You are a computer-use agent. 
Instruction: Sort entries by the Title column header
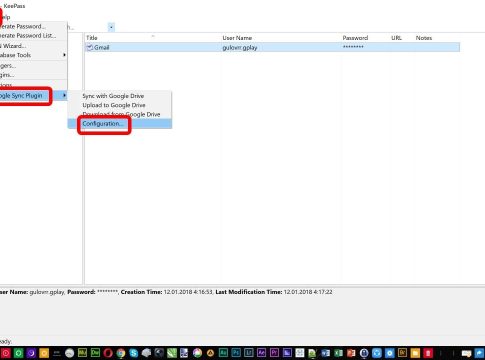[92, 38]
